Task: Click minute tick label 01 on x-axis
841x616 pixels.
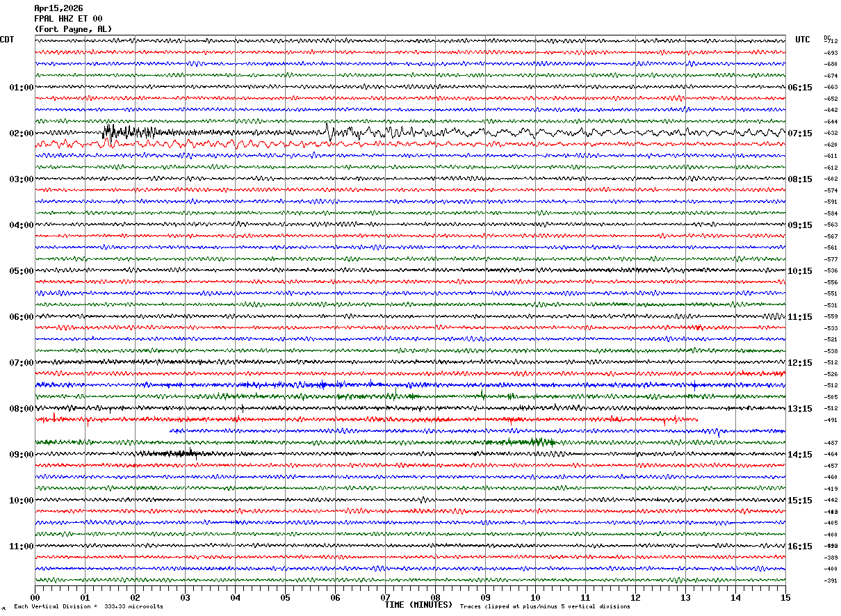Action: click(x=85, y=598)
